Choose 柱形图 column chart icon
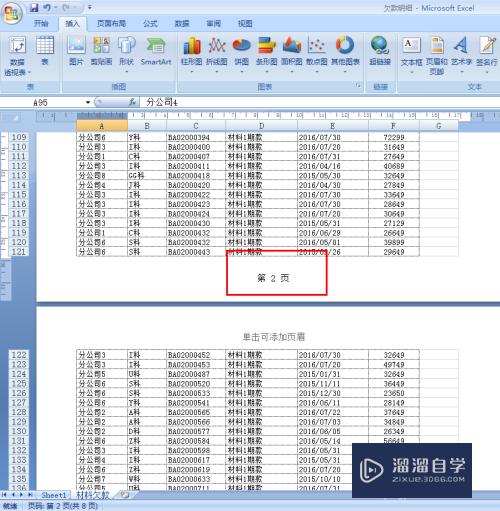Screen dimensions: 500x511 [192, 45]
